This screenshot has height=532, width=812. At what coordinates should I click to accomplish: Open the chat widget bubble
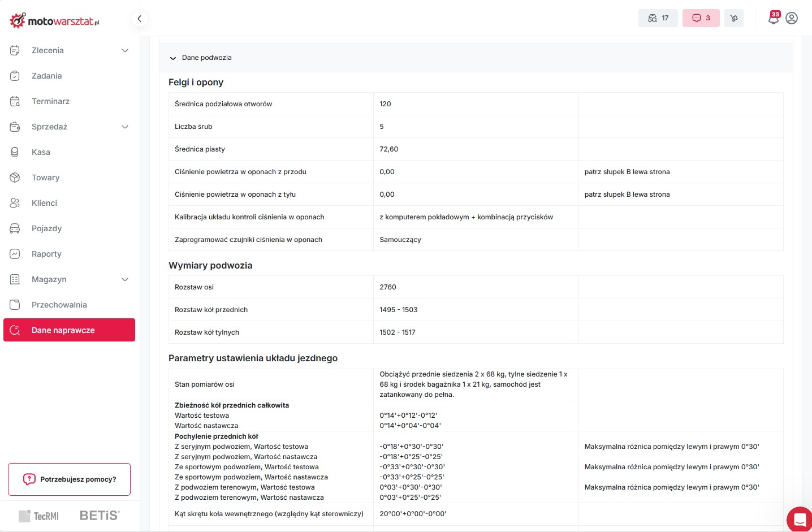800,519
